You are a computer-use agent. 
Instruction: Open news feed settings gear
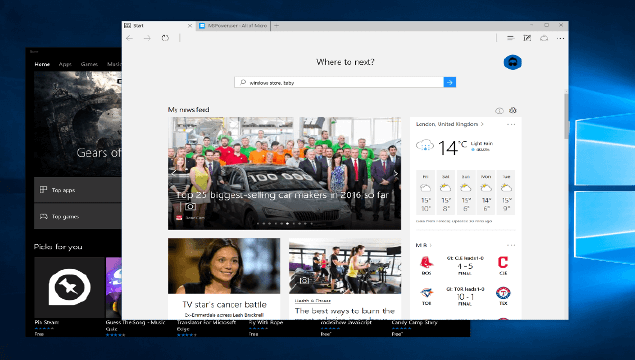click(x=513, y=110)
